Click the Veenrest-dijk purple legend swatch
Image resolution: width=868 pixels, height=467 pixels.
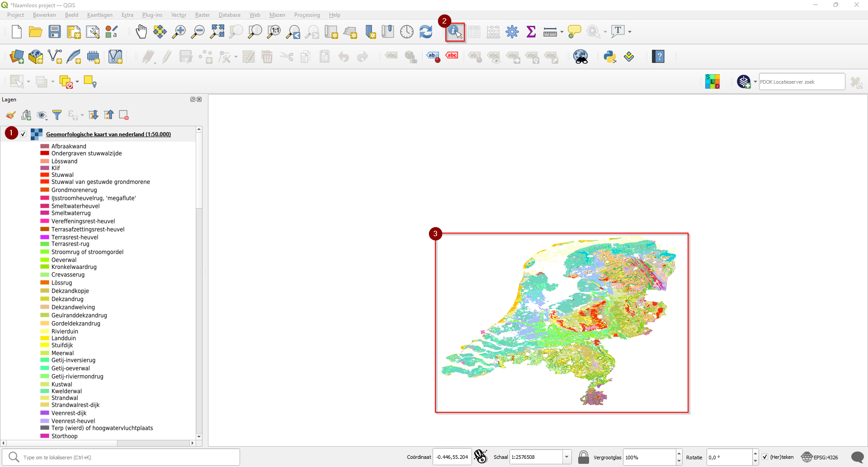45,413
